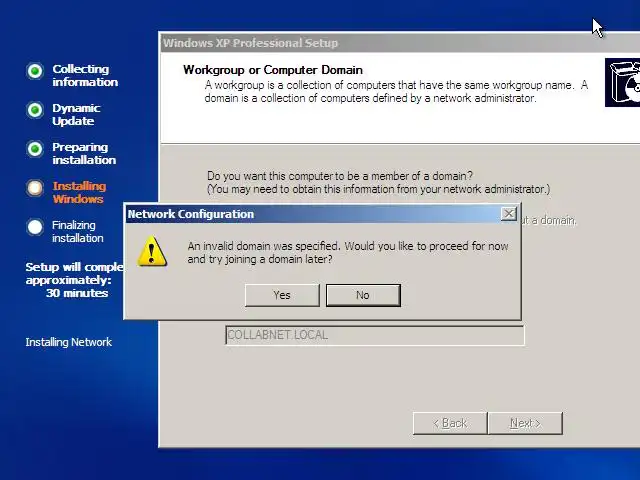The height and width of the screenshot is (480, 640).
Task: Click Dynamic Update step indicator
Action: coord(35,110)
